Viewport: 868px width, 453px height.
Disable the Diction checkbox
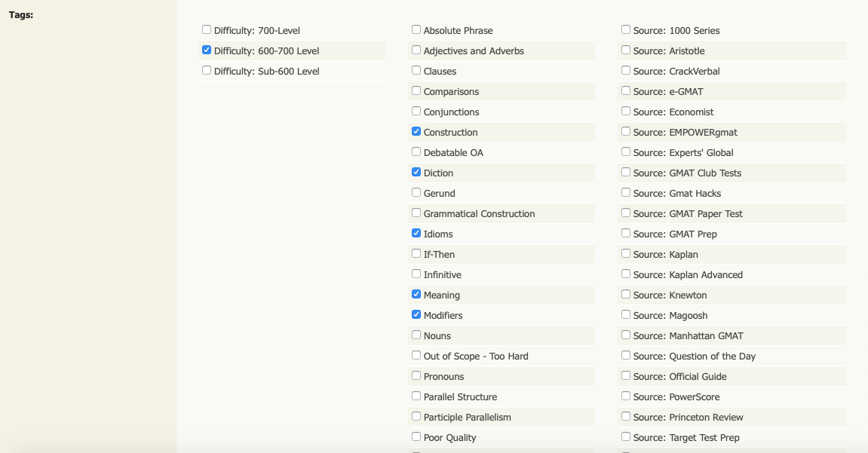pyautogui.click(x=416, y=173)
